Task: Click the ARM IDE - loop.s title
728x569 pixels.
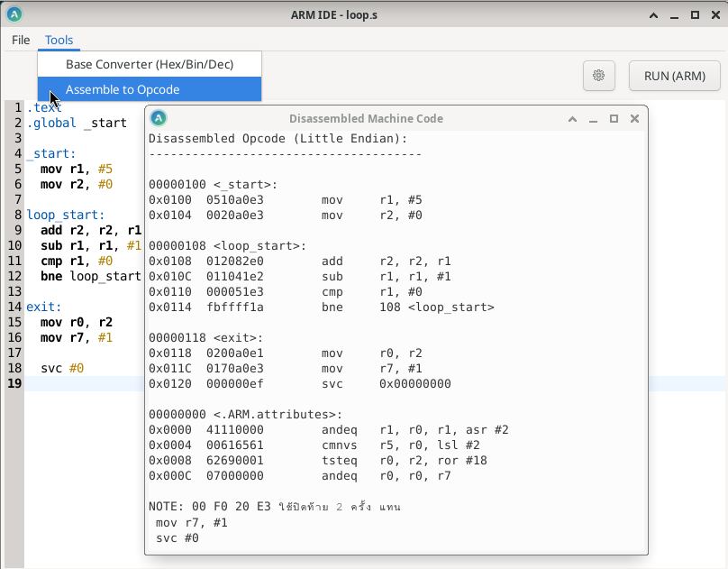Action: tap(334, 14)
